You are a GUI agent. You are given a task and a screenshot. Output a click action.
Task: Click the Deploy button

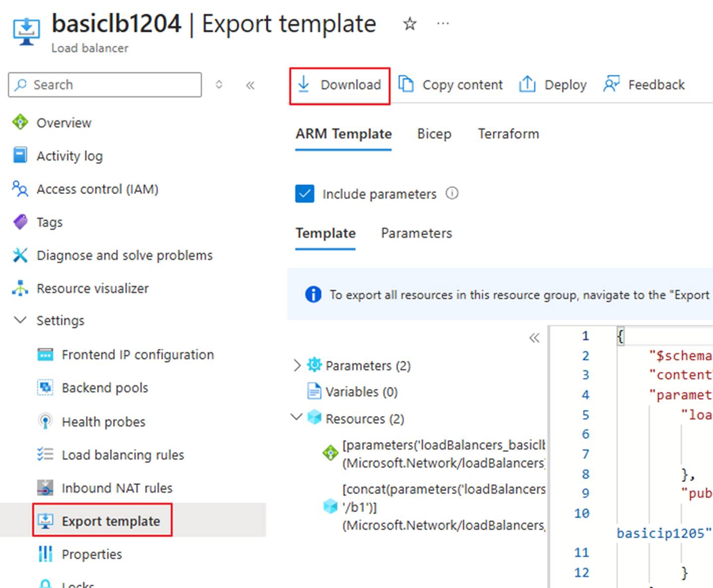553,85
